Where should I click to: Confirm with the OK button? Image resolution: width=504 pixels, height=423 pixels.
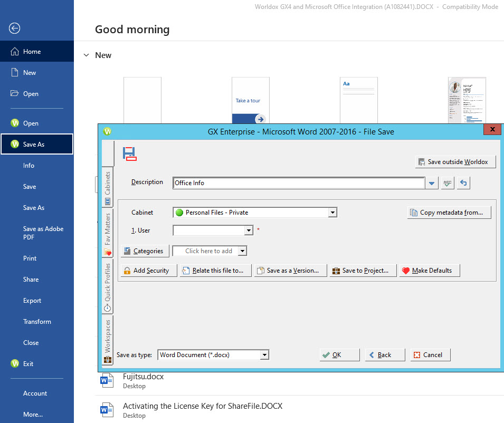click(x=339, y=355)
